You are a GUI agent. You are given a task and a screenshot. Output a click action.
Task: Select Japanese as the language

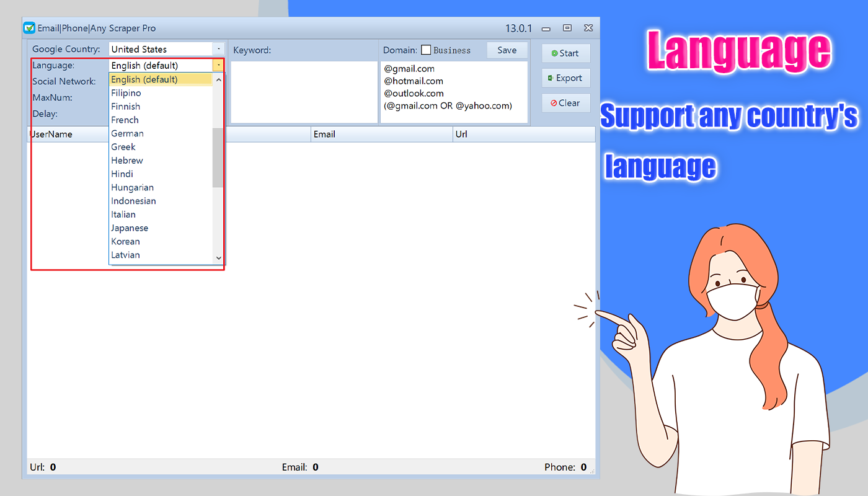(x=161, y=228)
